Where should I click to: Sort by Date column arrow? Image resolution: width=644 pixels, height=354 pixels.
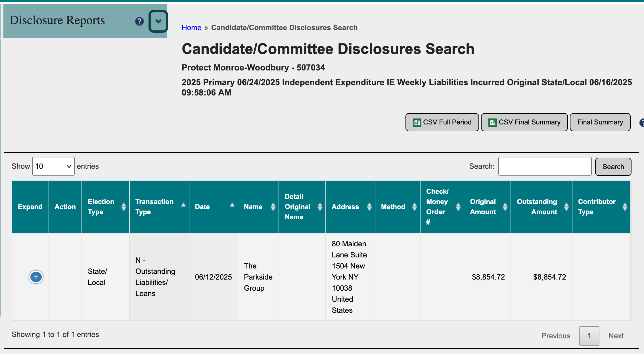tap(232, 205)
